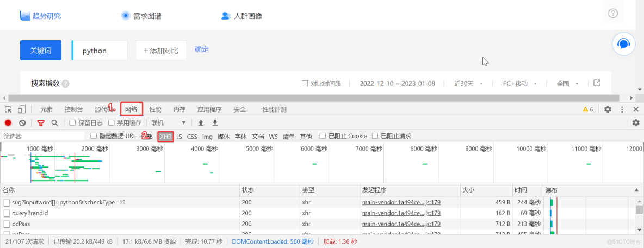Open the 全国 region dropdown
Image resolution: width=644 pixels, height=248 pixels.
pyautogui.click(x=568, y=84)
